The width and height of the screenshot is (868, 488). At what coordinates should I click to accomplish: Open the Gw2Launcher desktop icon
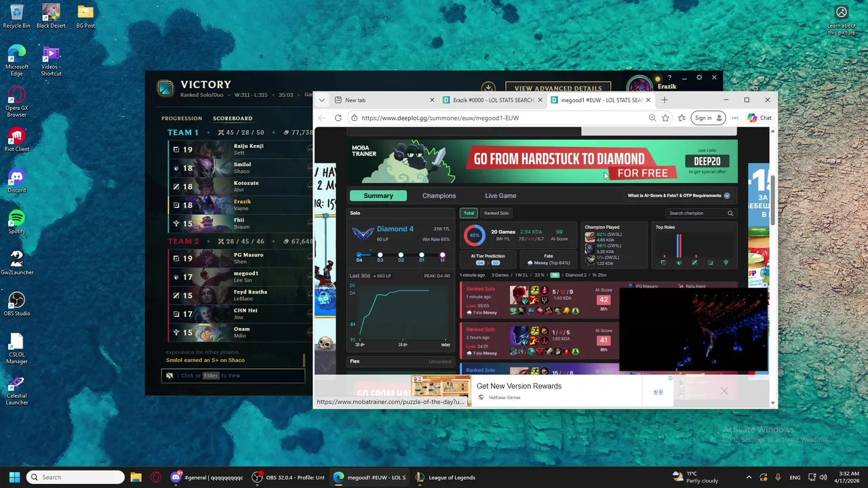click(x=17, y=263)
